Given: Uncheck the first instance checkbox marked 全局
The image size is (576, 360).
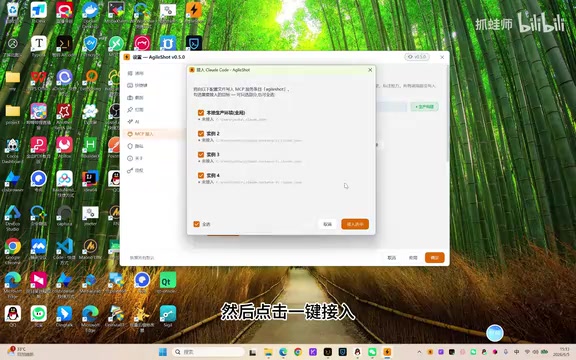Looking at the screenshot, I should pos(201,113).
